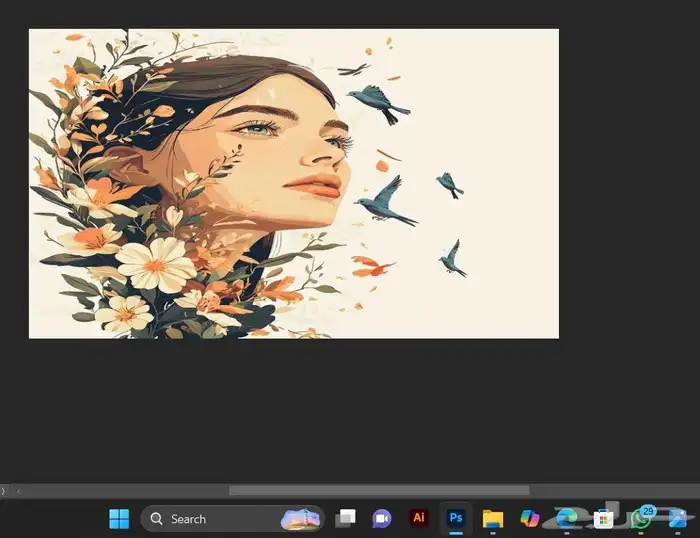Open the Microsoft Store icon

603,518
